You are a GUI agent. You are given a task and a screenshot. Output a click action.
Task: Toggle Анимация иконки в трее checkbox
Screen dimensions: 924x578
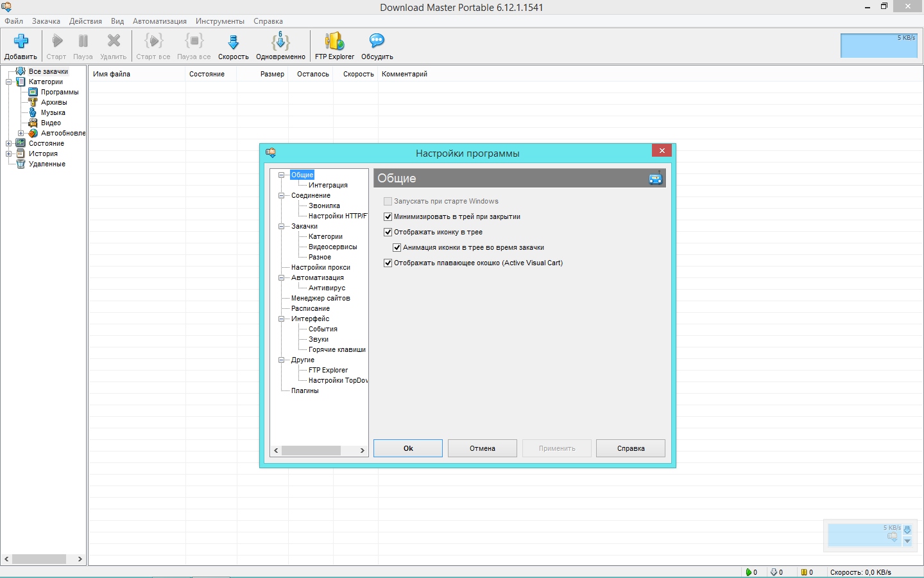coord(397,247)
